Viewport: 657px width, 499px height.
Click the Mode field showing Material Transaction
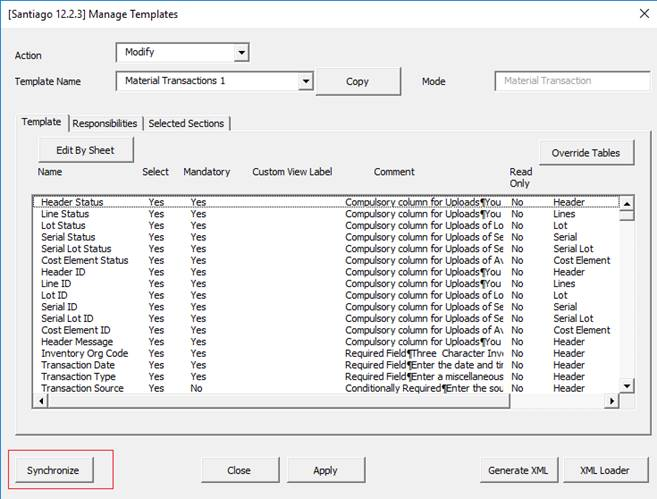click(x=572, y=81)
